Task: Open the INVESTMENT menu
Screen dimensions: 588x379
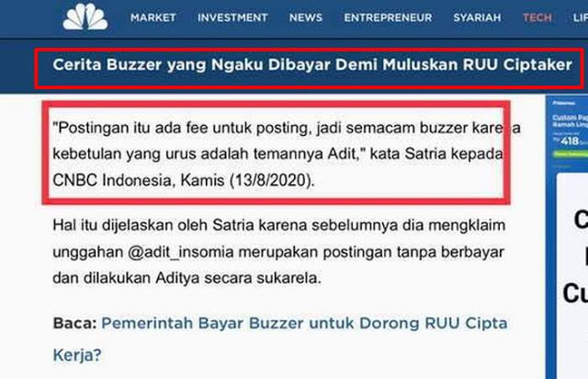Action: (232, 17)
